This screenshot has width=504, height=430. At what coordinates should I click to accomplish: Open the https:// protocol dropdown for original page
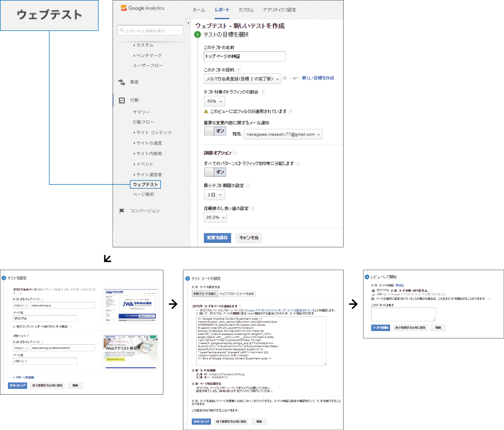click(x=21, y=305)
